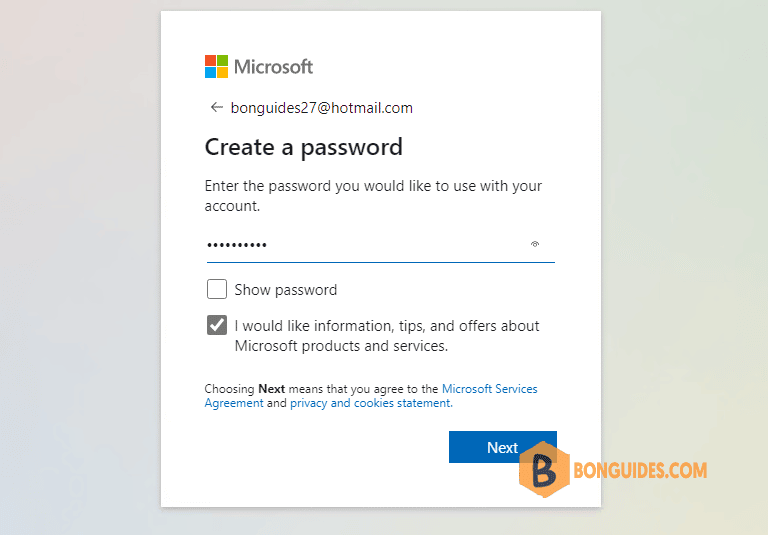Click the masked password dots
768x535 pixels.
coord(237,245)
